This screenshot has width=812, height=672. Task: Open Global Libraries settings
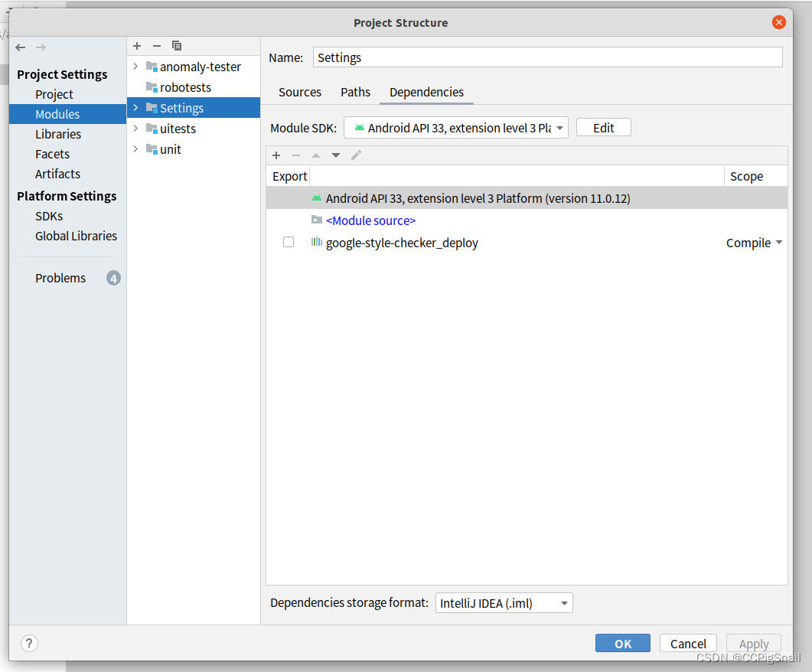76,236
